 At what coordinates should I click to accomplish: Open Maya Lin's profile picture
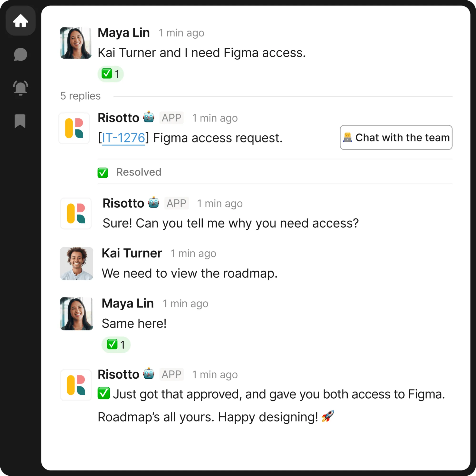76,43
